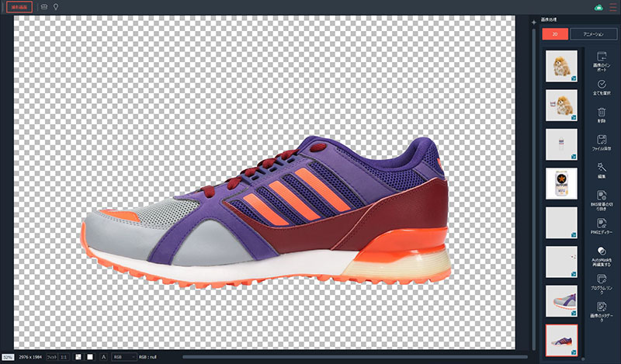Open the RGB channel dropdown
The image size is (621, 364).
(123, 357)
